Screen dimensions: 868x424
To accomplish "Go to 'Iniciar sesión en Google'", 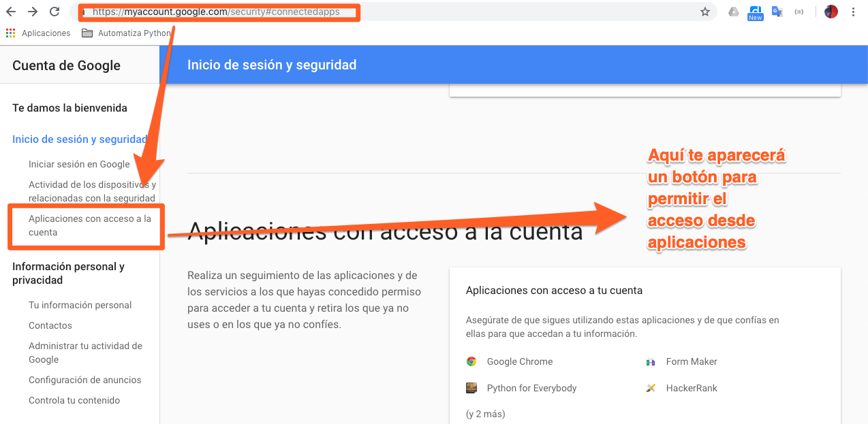I will 79,164.
